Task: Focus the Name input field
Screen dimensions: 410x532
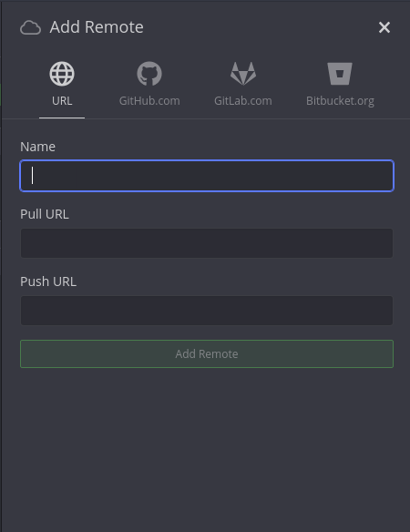Action: pos(207,176)
